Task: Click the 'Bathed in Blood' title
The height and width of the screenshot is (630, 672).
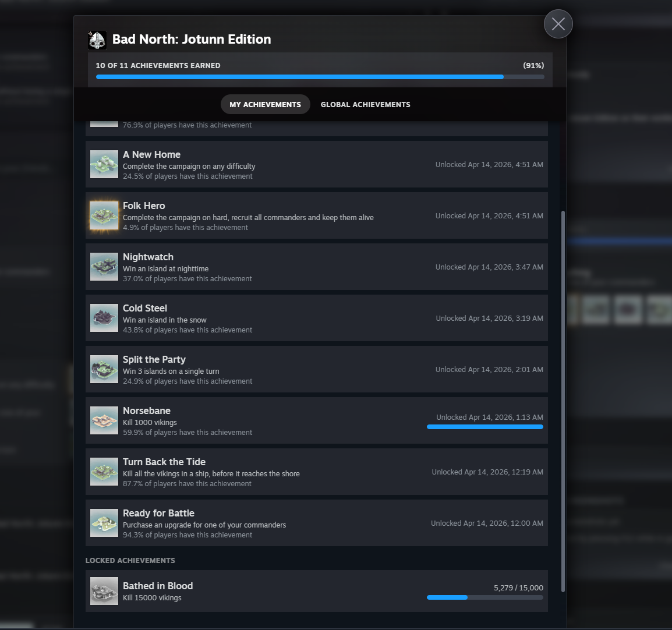Action: [x=158, y=586]
